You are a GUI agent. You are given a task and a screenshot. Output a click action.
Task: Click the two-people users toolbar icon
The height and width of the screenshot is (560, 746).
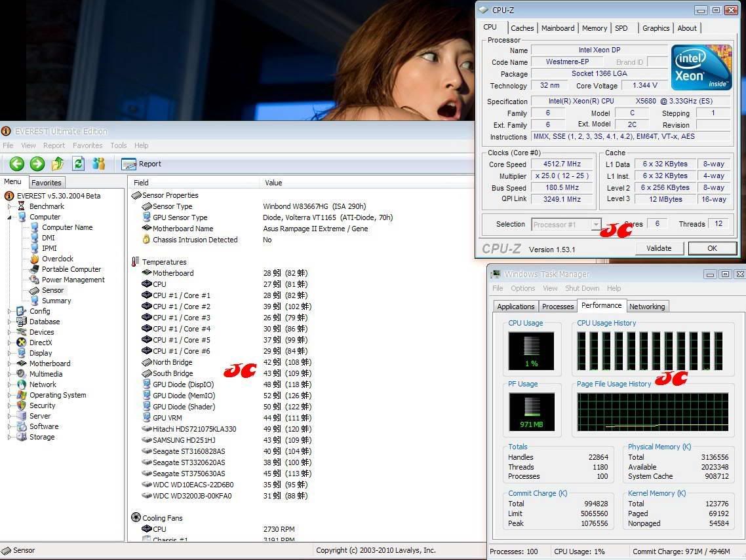99,164
